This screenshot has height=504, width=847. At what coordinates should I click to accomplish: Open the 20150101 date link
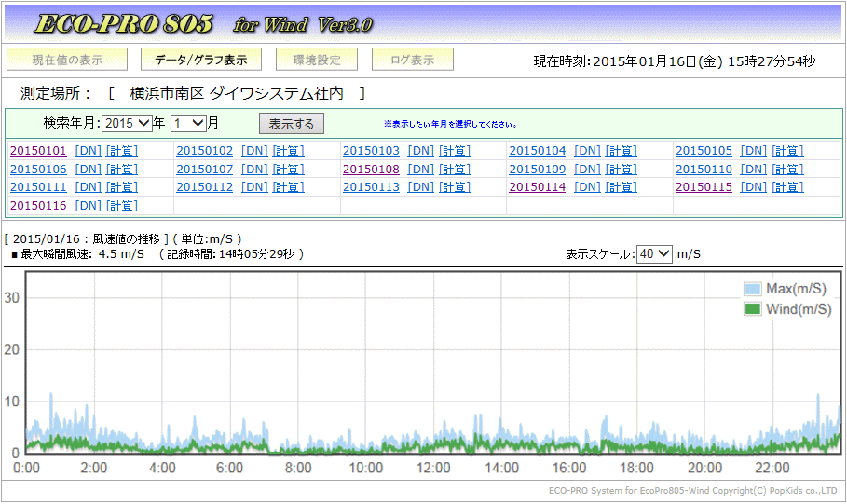(x=38, y=151)
